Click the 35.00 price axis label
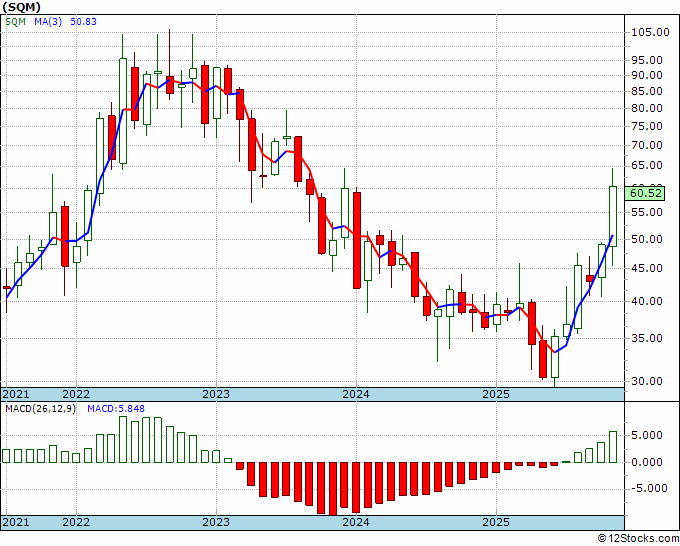The height and width of the screenshot is (546, 680). click(647, 339)
